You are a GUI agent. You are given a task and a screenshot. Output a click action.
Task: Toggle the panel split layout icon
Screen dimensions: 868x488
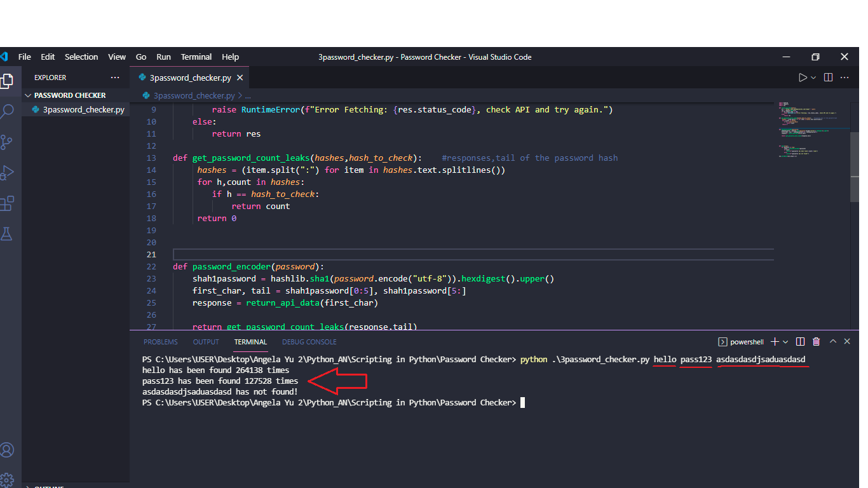point(799,341)
